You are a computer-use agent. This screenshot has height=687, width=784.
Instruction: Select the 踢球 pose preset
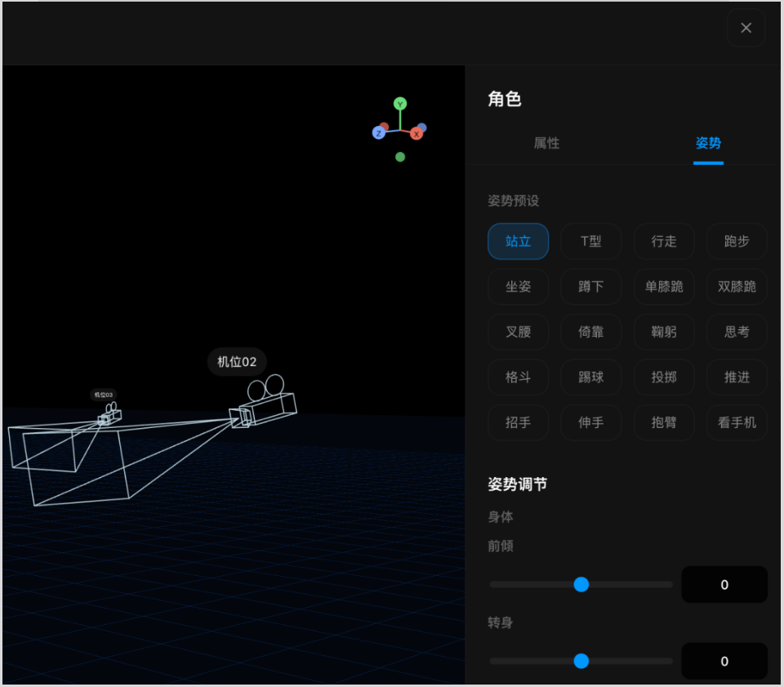[591, 377]
